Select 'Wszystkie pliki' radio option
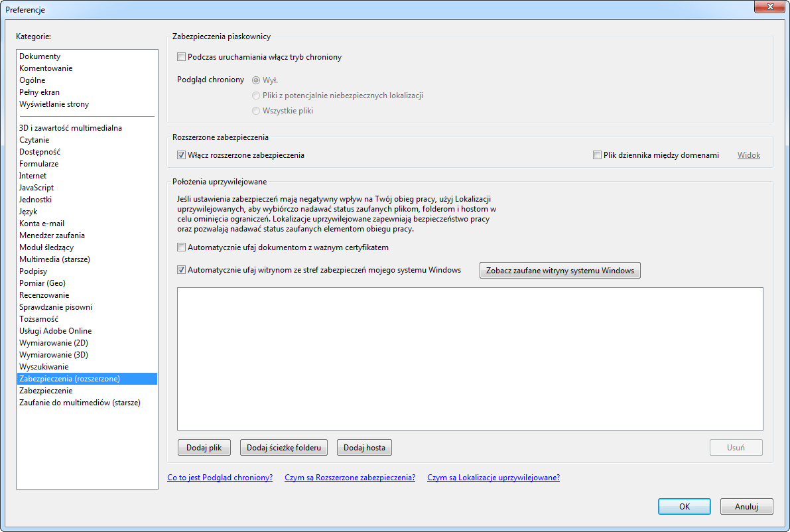Screen dimensions: 790x532 pyautogui.click(x=256, y=110)
